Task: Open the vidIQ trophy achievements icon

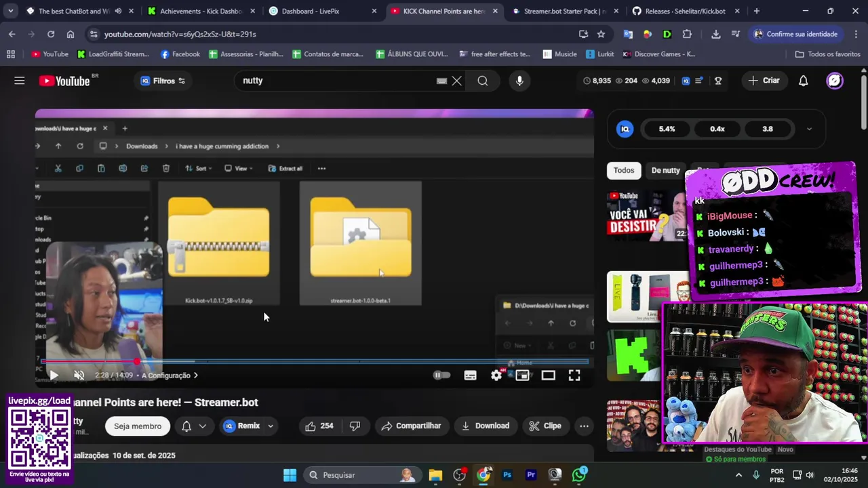Action: point(718,81)
